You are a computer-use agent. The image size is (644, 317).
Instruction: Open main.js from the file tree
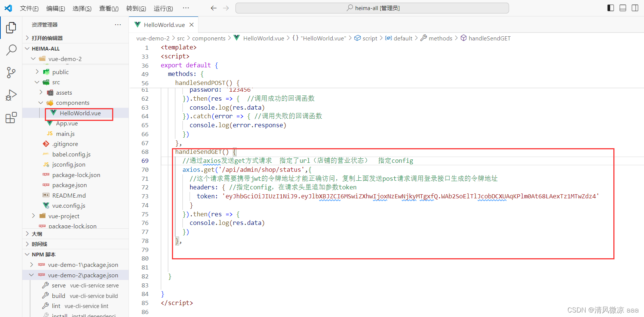click(76, 134)
